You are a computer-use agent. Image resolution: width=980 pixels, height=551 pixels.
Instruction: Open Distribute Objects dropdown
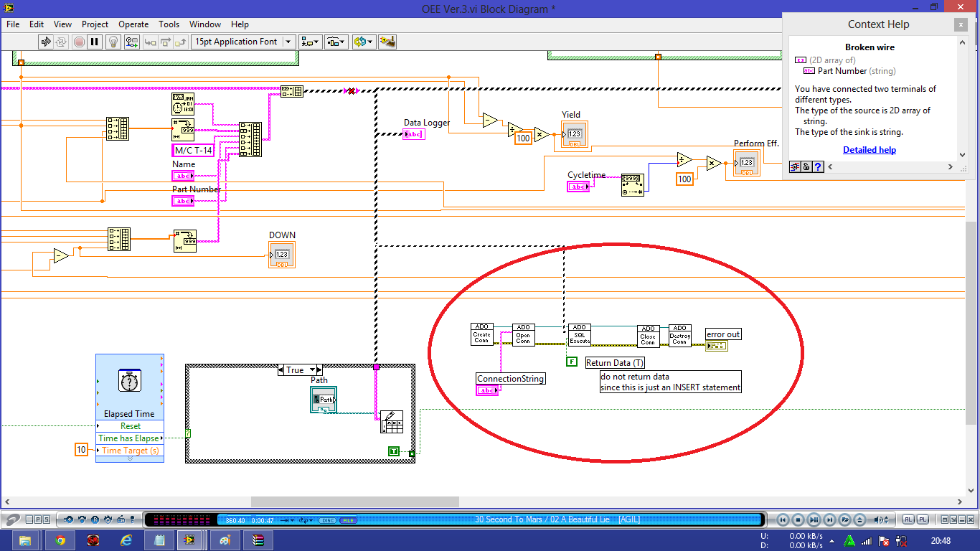click(x=336, y=42)
